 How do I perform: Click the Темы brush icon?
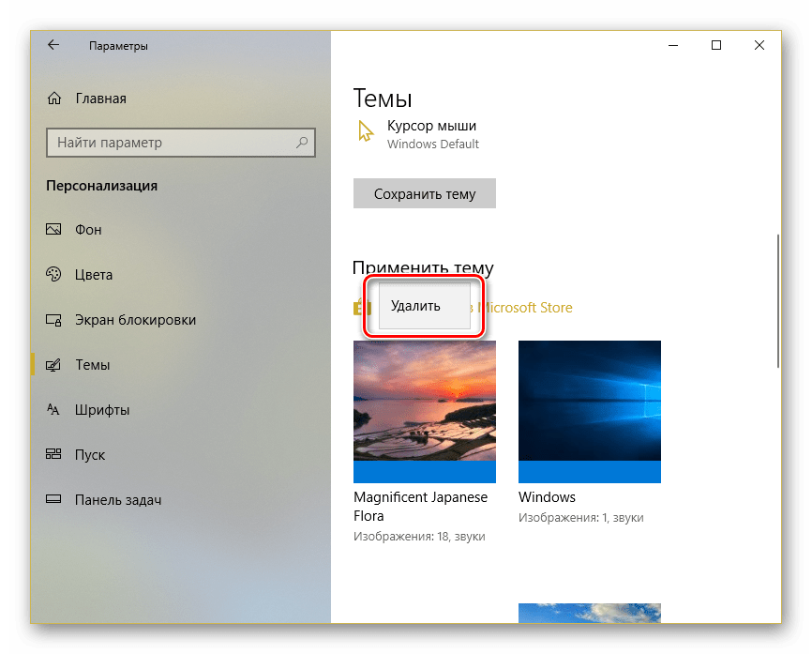tap(54, 365)
